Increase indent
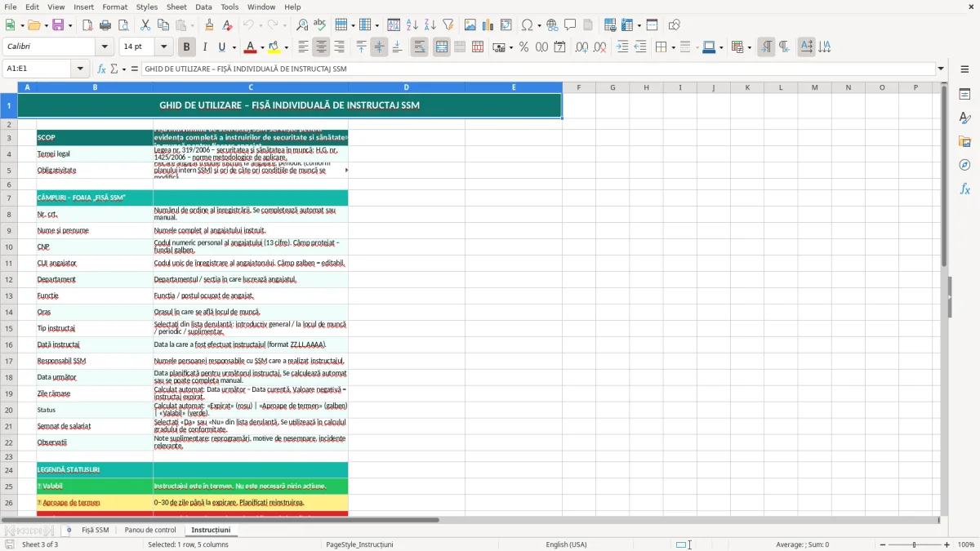The height and width of the screenshot is (551, 980). (x=622, y=47)
